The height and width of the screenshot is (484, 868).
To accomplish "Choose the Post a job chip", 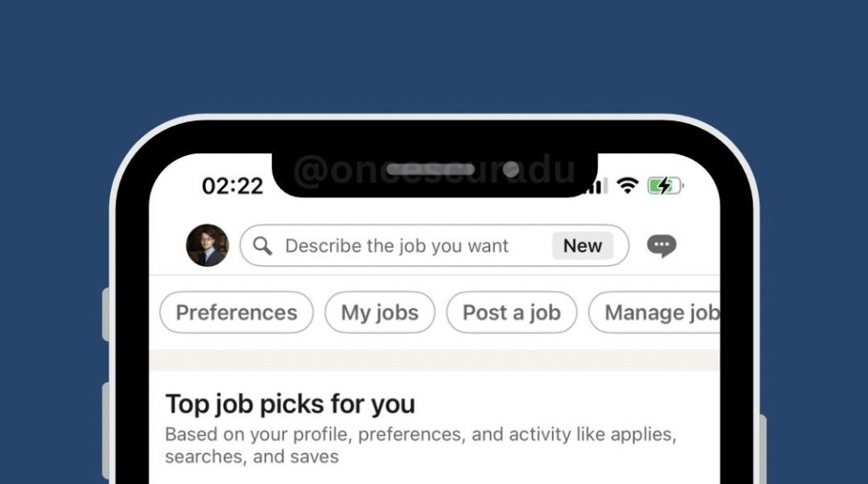I will 511,312.
